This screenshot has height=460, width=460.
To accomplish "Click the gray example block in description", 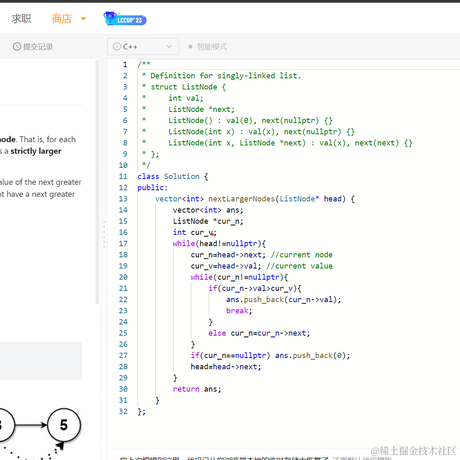I will tap(41, 361).
